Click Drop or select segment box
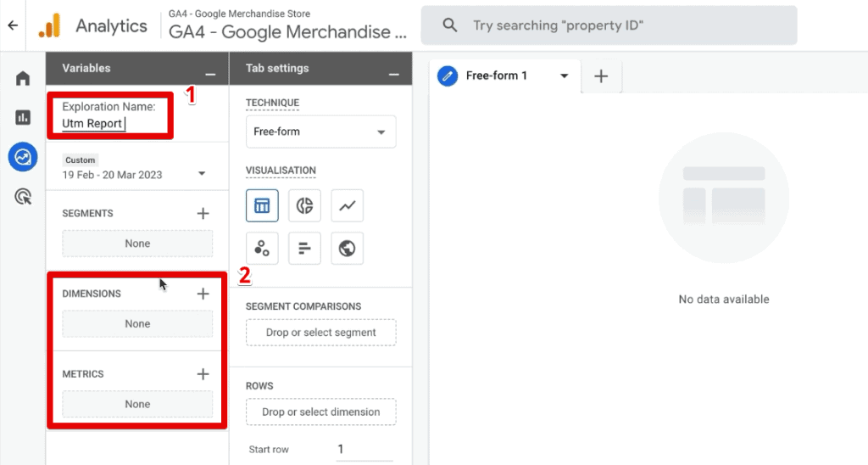The image size is (868, 465). point(321,333)
